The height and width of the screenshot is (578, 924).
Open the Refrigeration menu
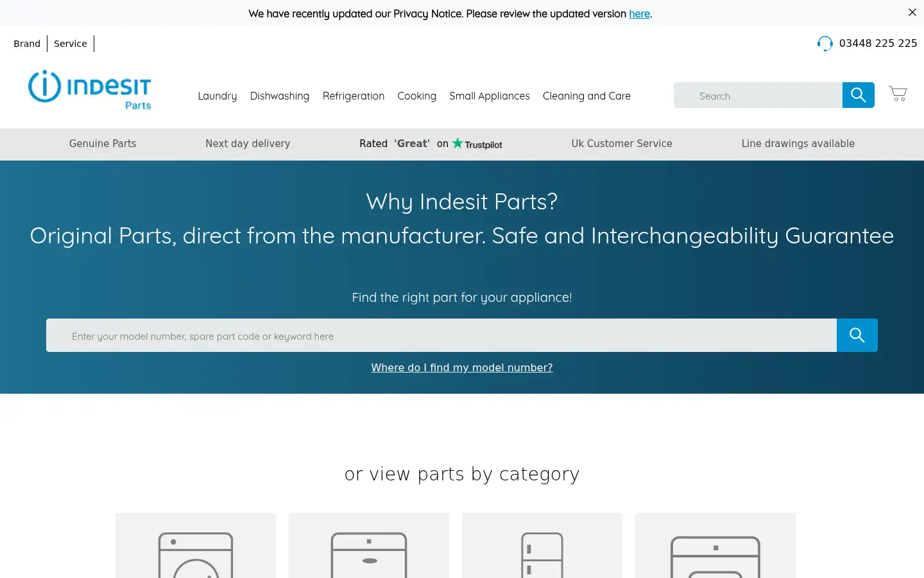coord(354,96)
